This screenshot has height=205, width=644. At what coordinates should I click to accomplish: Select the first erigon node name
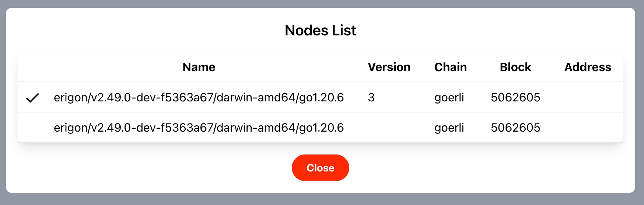coord(199,97)
